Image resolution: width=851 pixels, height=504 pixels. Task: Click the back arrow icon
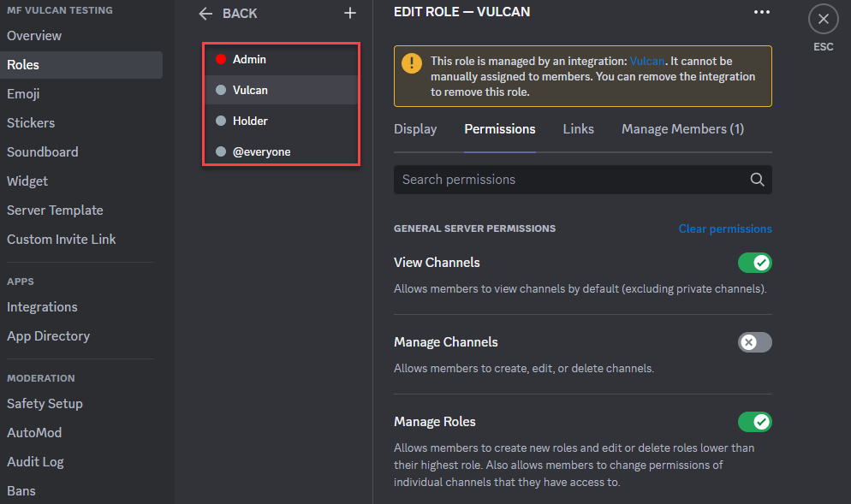pos(205,14)
